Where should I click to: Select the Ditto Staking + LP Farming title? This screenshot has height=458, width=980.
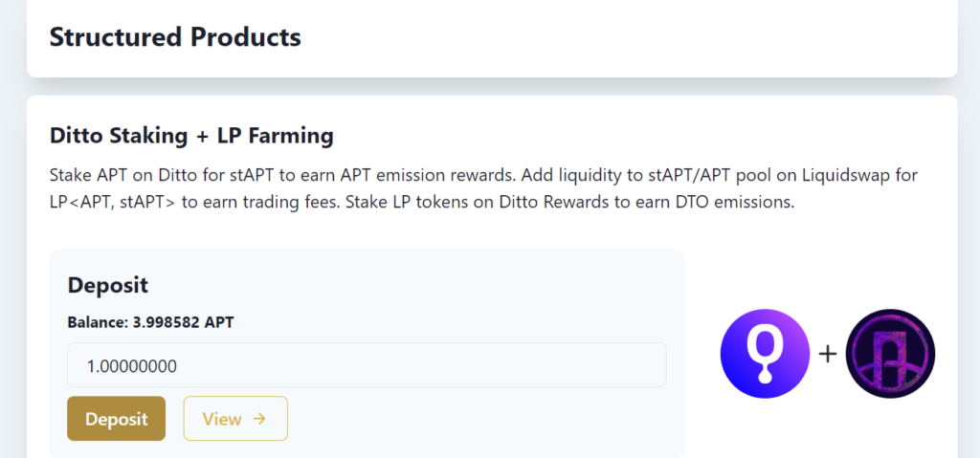191,136
